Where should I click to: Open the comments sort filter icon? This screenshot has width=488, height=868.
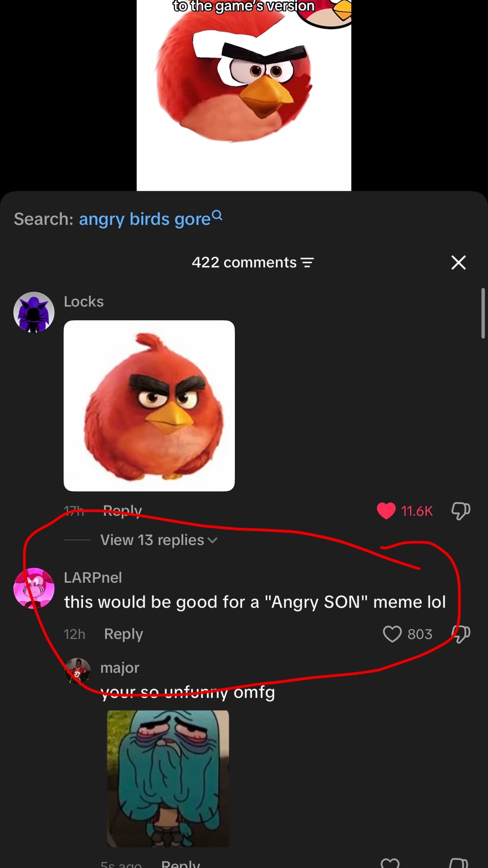[x=307, y=262]
